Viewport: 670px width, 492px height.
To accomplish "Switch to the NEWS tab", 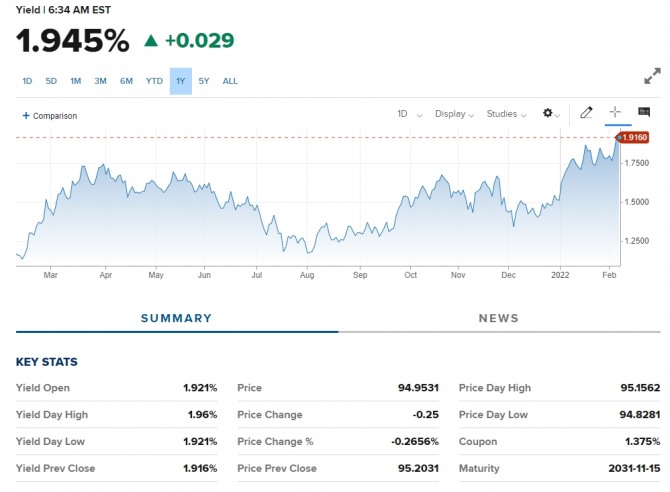I will click(x=499, y=318).
